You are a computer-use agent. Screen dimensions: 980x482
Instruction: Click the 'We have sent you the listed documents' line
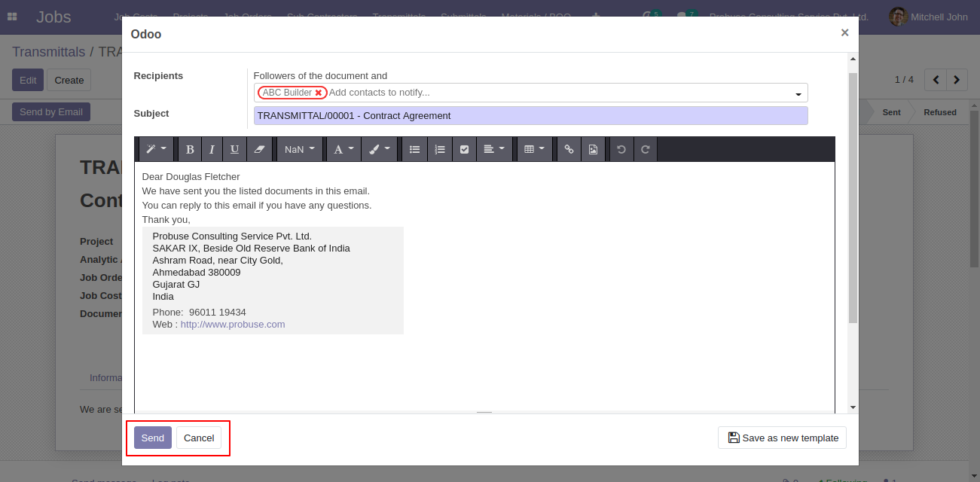(256, 191)
